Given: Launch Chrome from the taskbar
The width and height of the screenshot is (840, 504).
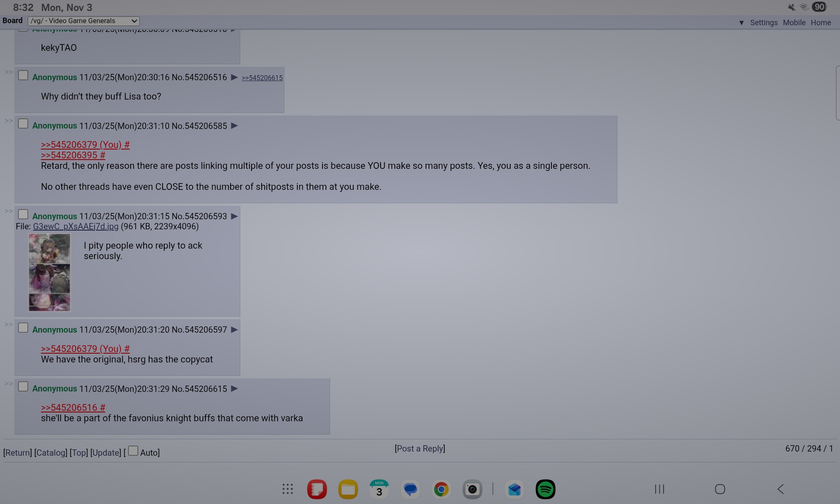Looking at the screenshot, I should [x=441, y=489].
